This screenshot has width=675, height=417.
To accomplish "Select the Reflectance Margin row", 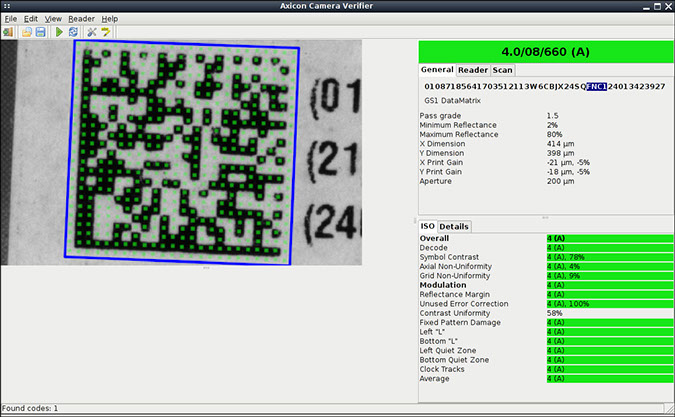I will tap(546, 295).
